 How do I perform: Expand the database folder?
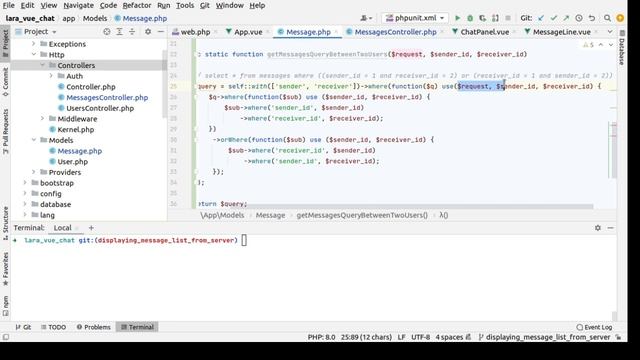point(25,204)
